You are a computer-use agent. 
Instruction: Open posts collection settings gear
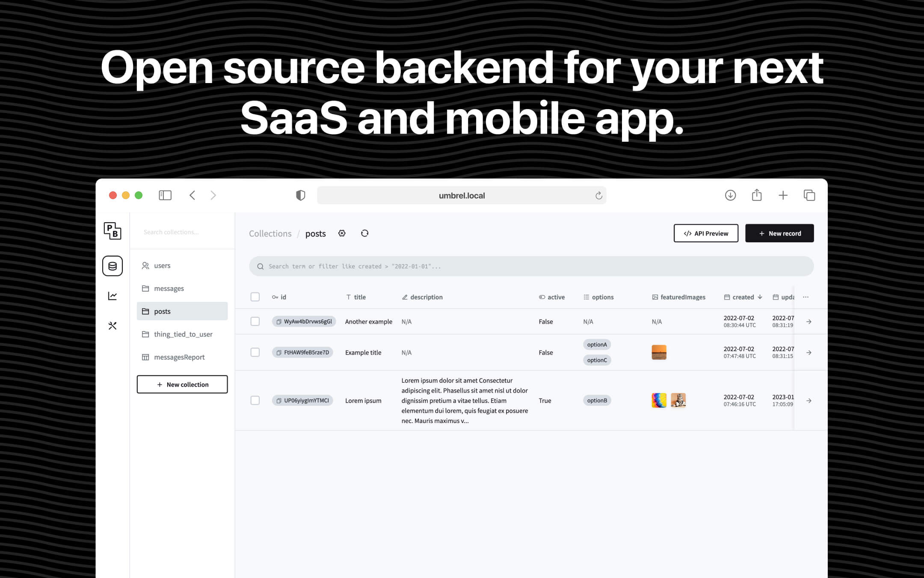[x=342, y=233]
